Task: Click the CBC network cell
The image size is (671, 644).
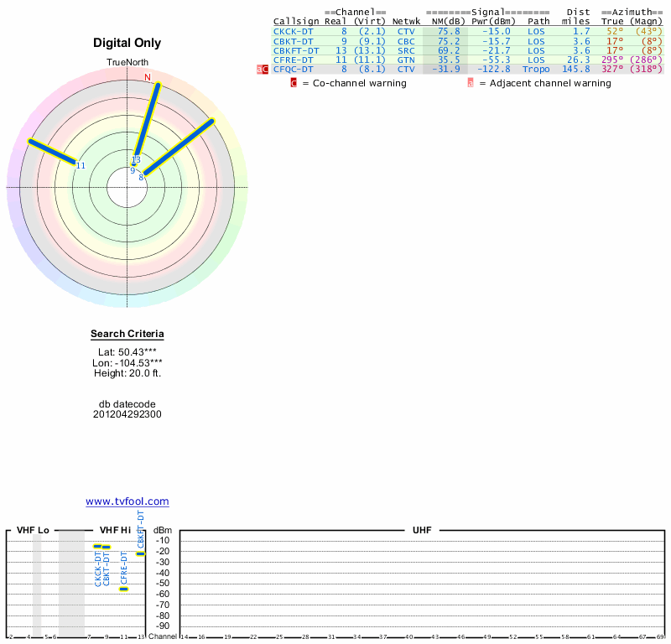Action: (x=406, y=41)
